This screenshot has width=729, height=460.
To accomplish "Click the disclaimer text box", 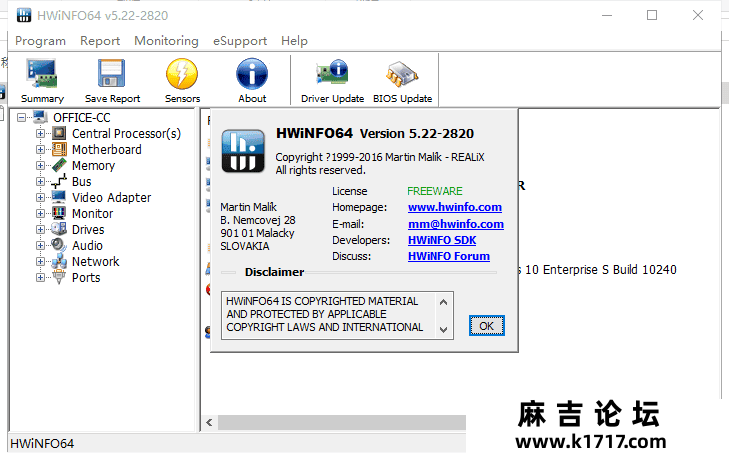I will (x=337, y=315).
